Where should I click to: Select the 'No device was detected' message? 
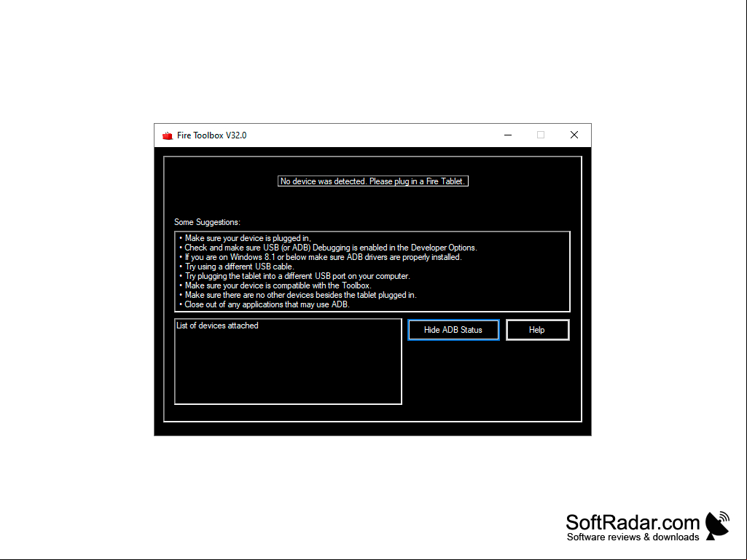(372, 181)
